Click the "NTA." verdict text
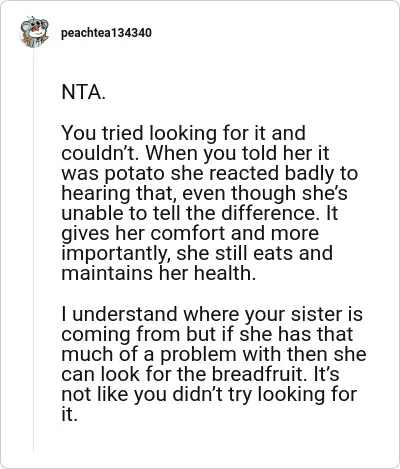 pyautogui.click(x=83, y=92)
